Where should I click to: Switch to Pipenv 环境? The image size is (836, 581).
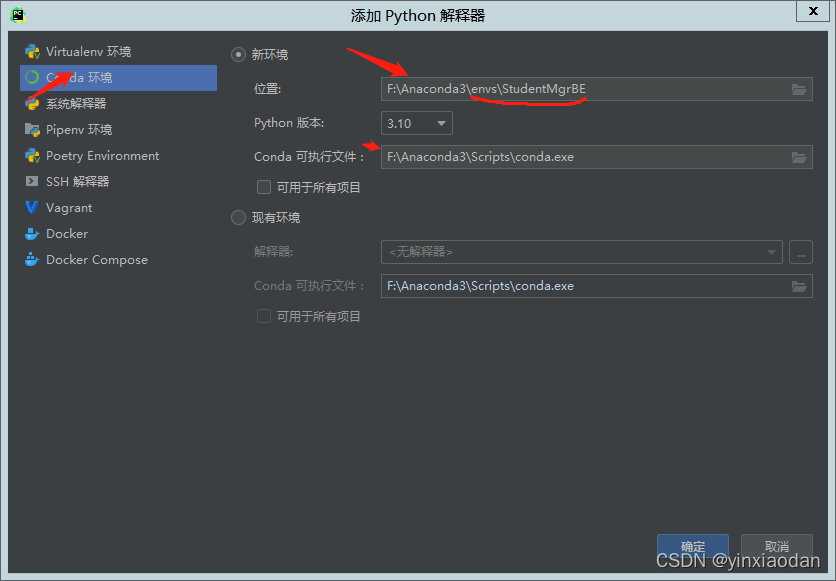(x=118, y=130)
